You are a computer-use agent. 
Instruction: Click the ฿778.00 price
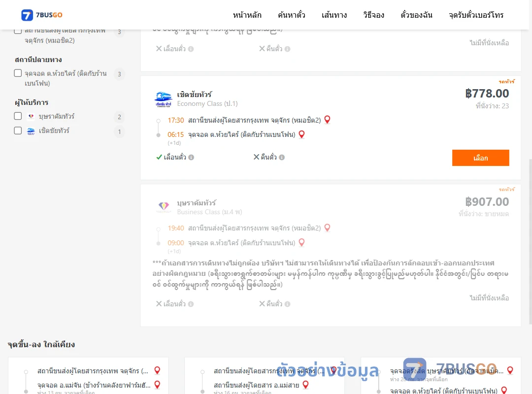(487, 93)
